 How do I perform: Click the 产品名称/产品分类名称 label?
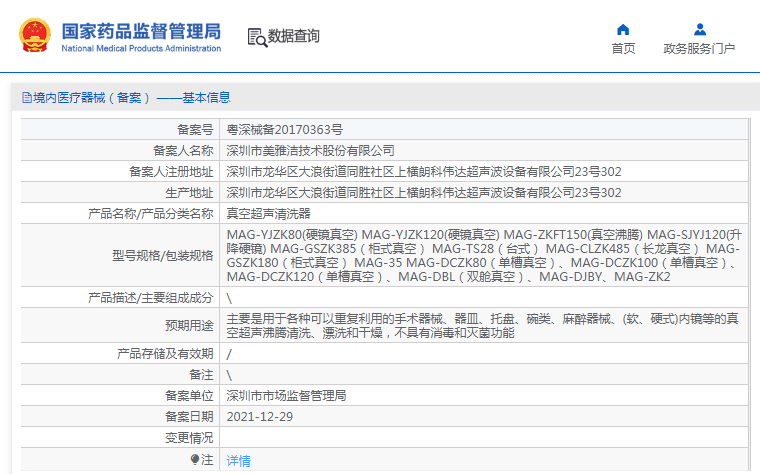[151, 214]
